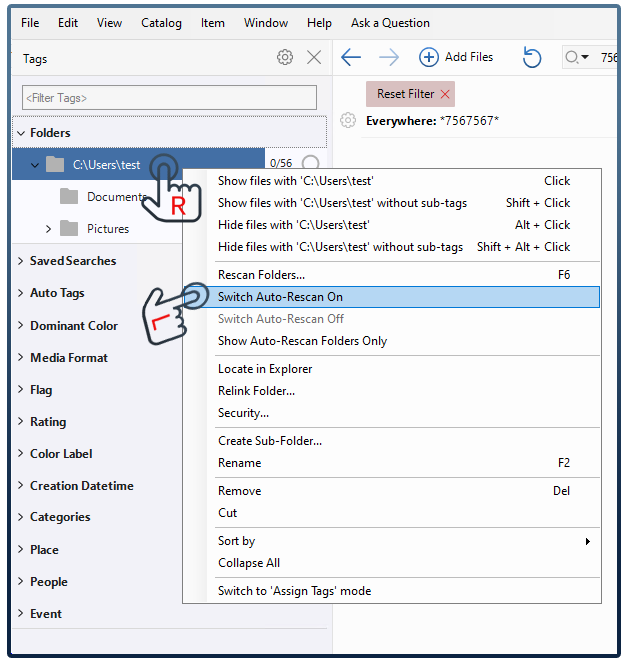623x664 pixels.
Task: Choose Switch Auto-Rescan On from context menu
Action: [x=280, y=297]
